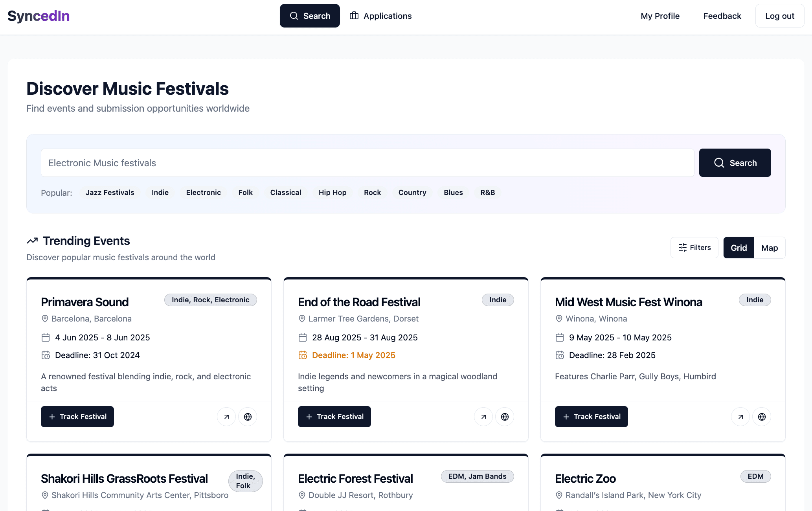Screen dimensions: 812x511
Task: Focus the Electronic Music festivals search field
Action: [367, 163]
